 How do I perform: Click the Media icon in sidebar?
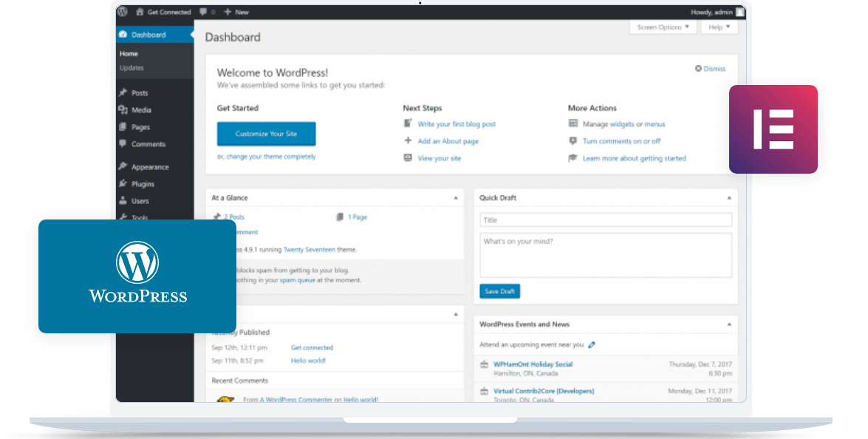tap(123, 109)
